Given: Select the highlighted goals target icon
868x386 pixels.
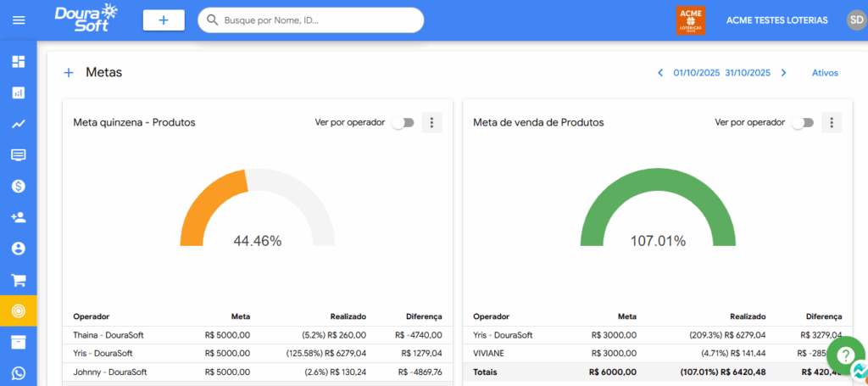Looking at the screenshot, I should point(19,311).
